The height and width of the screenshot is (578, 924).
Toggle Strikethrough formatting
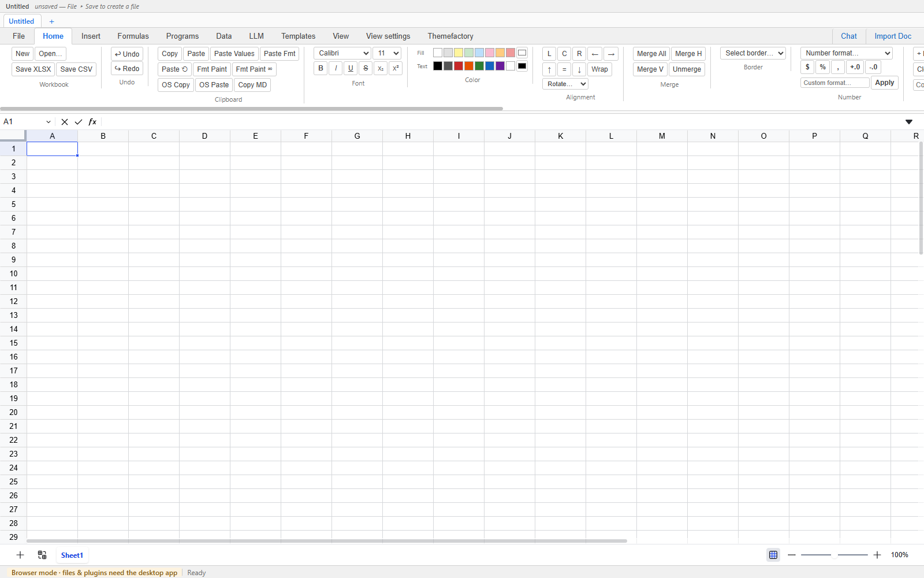[366, 68]
